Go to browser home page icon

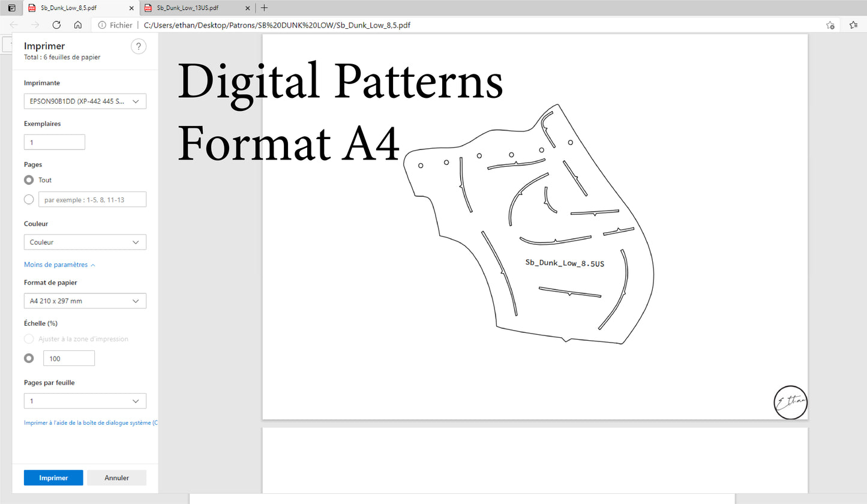pyautogui.click(x=78, y=25)
